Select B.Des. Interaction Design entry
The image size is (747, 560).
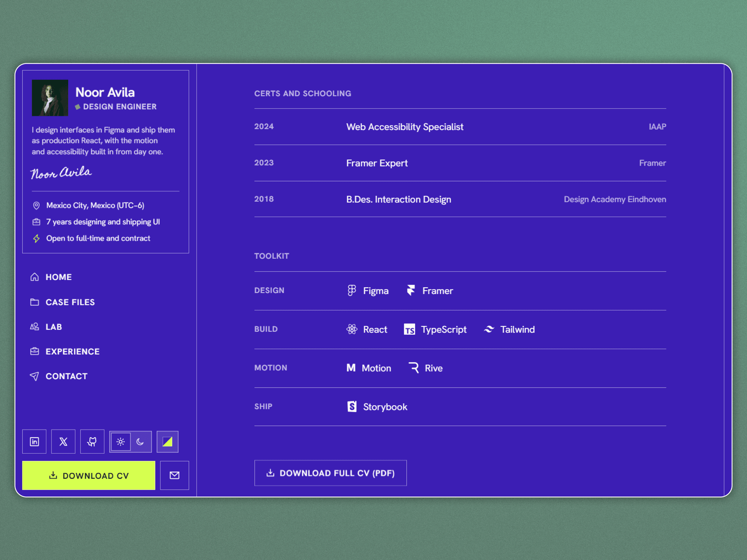460,199
